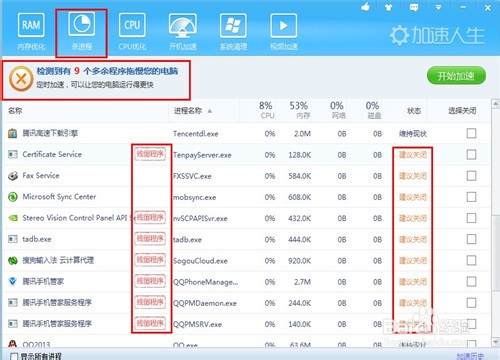
Task: Click the Sogou input cloud agent icon
Action: [13, 260]
